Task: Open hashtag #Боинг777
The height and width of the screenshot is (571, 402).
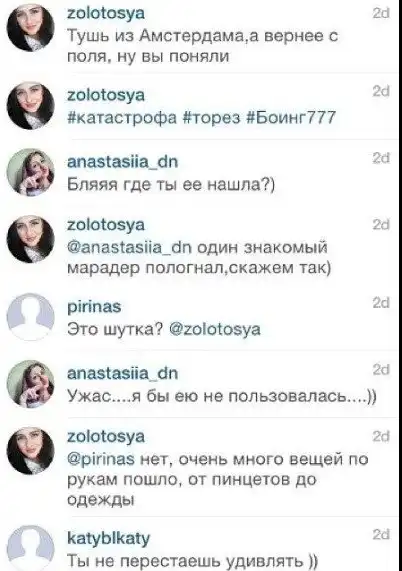Action: 291,117
